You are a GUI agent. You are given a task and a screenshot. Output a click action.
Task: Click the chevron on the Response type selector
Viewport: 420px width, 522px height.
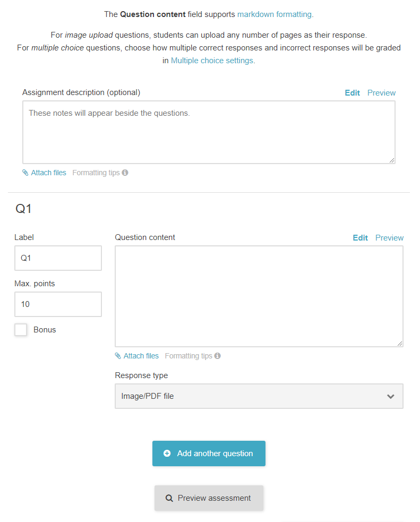click(391, 396)
